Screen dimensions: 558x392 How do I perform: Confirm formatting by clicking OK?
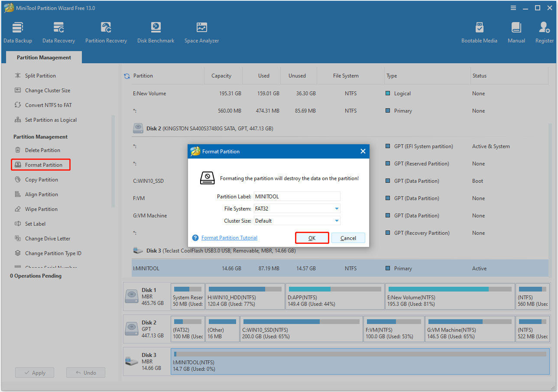click(312, 237)
